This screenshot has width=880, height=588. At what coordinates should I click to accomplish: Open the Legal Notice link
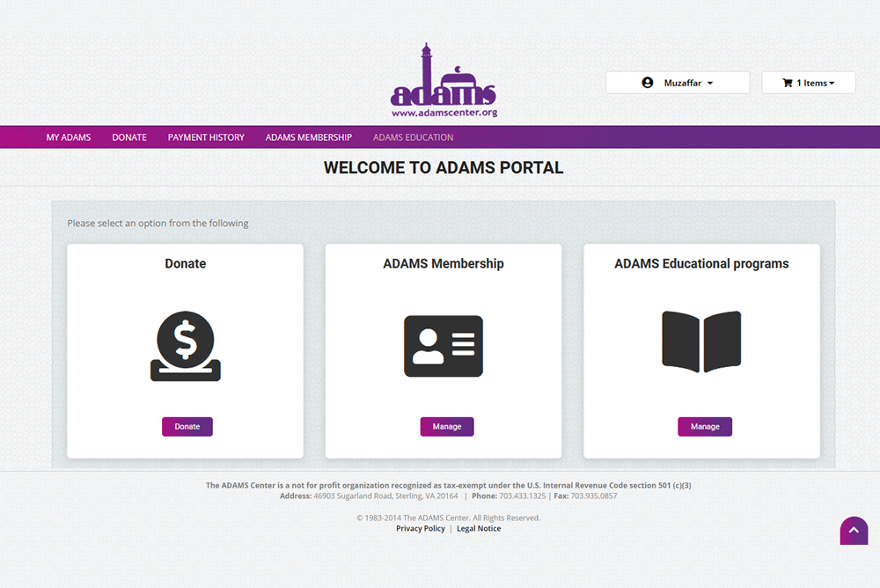pyautogui.click(x=479, y=528)
